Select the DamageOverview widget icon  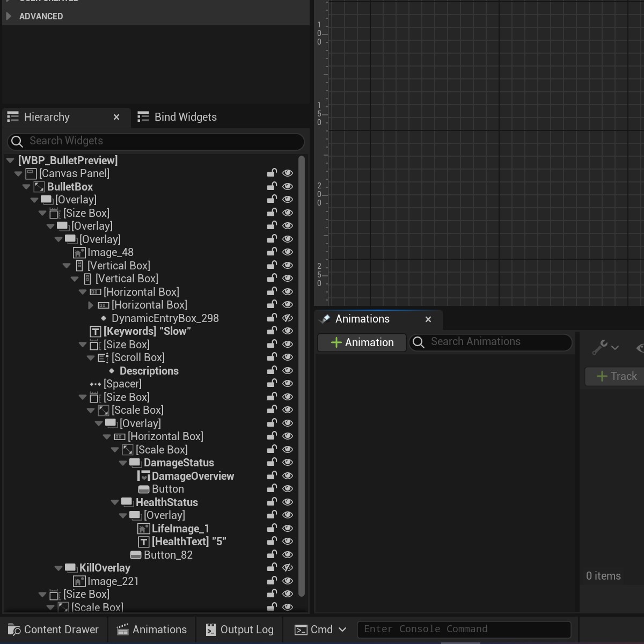click(144, 476)
